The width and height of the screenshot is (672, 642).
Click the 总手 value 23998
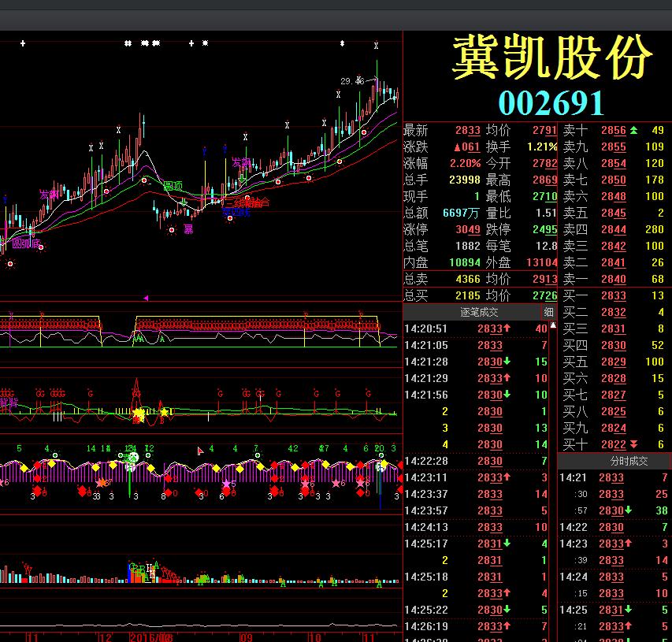pyautogui.click(x=465, y=180)
